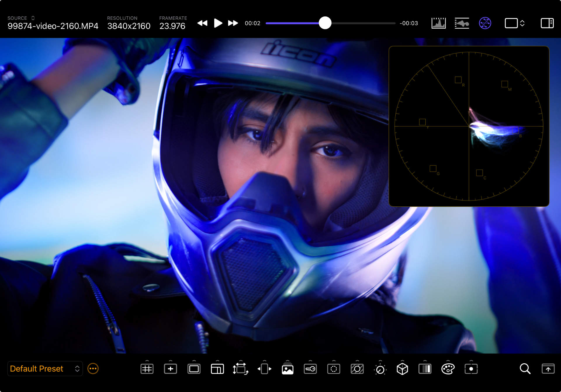Viewport: 561px width, 392px height.
Task: Click the playback scrubber handle
Action: pyautogui.click(x=325, y=23)
